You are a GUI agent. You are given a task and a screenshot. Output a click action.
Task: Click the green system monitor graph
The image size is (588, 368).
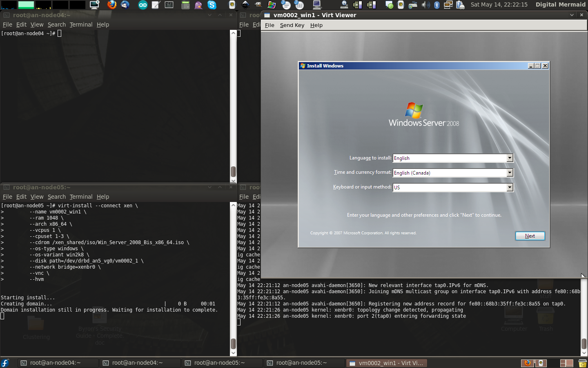coord(26,5)
